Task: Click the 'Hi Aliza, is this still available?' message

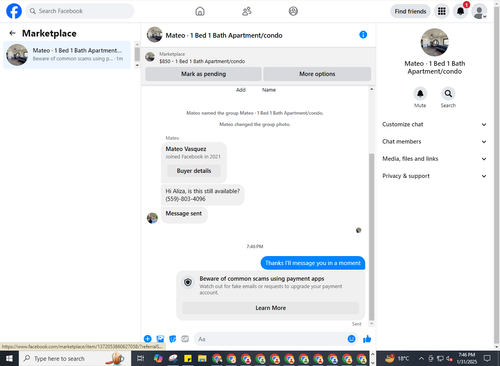Action: coord(202,195)
